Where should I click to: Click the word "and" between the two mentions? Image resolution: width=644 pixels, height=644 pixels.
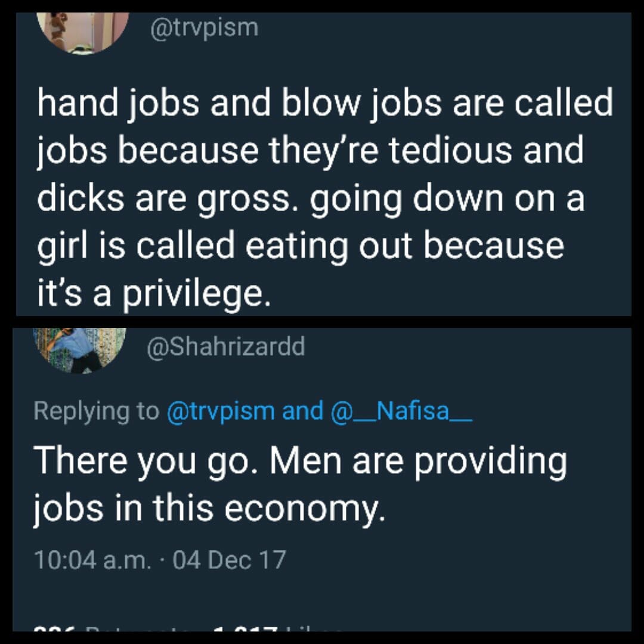[302, 411]
